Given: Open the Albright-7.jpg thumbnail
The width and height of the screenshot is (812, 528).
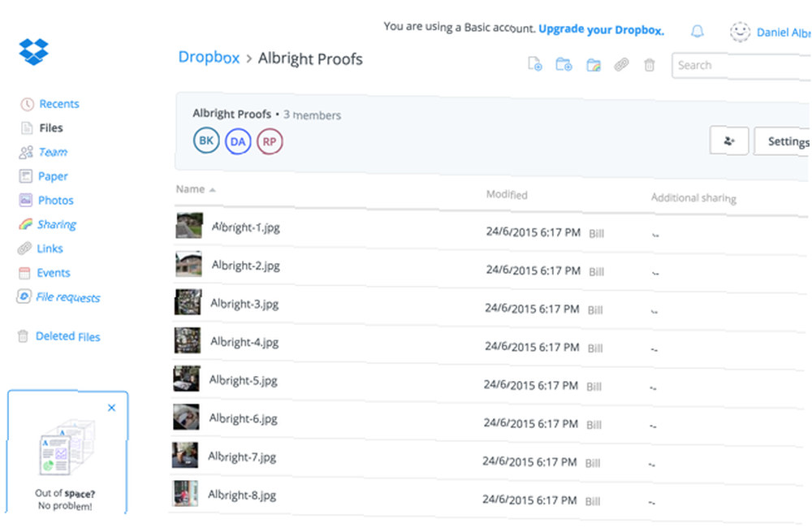Looking at the screenshot, I should point(185,456).
